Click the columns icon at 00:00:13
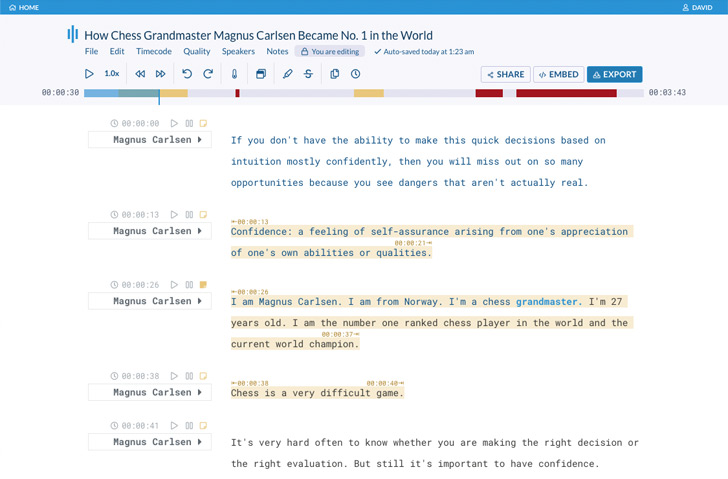Image resolution: width=728 pixels, height=479 pixels. click(189, 214)
